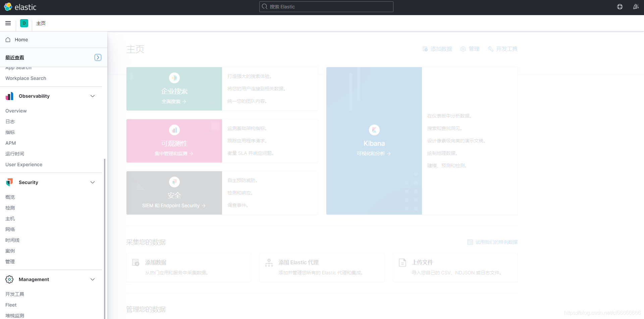Click the Observability section heading
644x319 pixels.
pyautogui.click(x=34, y=96)
